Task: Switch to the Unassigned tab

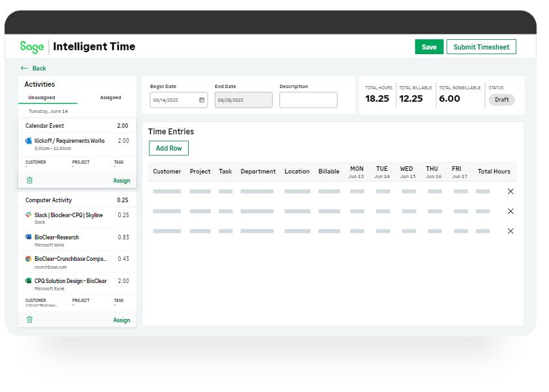Action: 42,98
